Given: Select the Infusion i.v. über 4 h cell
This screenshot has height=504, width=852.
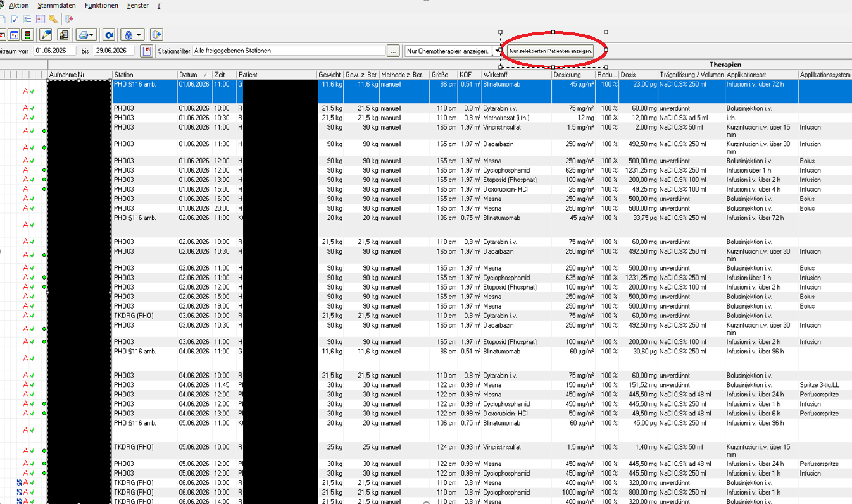Looking at the screenshot, I should (x=761, y=189).
